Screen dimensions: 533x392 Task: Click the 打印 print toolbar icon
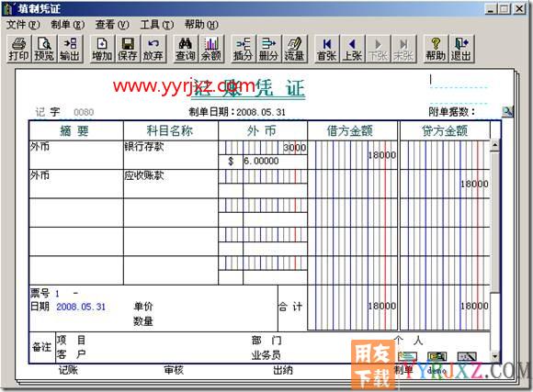[18, 49]
